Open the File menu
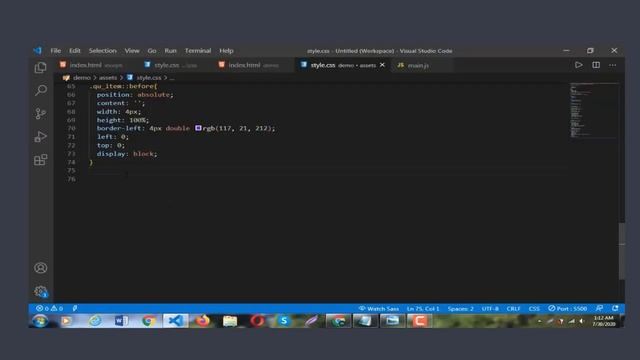 tap(56, 51)
